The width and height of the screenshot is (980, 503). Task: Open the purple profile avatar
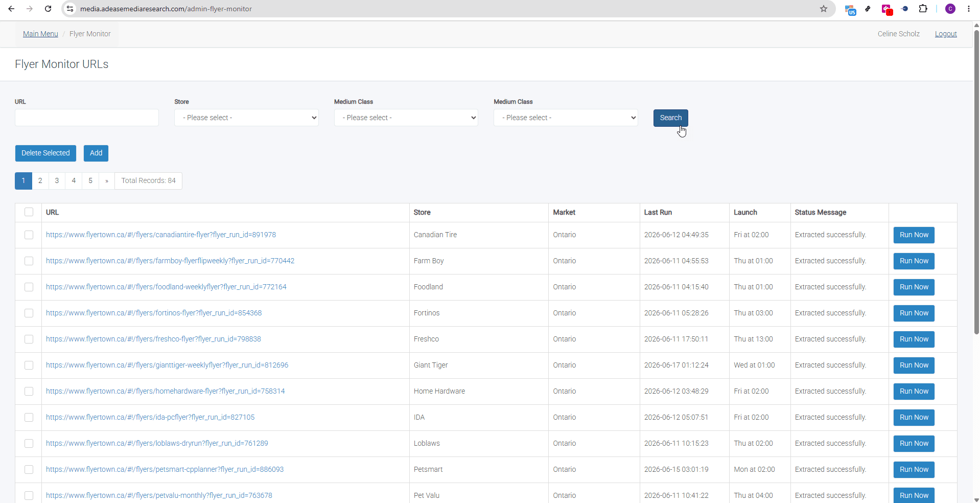coord(950,9)
